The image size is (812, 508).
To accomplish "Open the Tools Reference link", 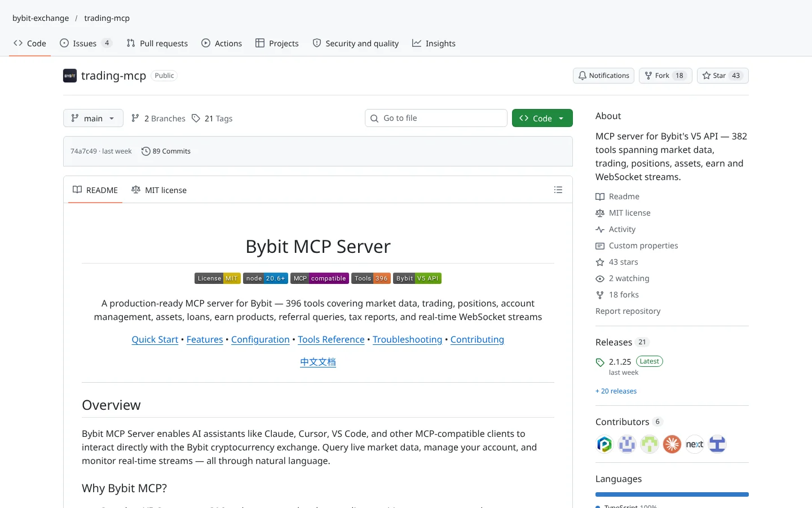I will click(331, 339).
